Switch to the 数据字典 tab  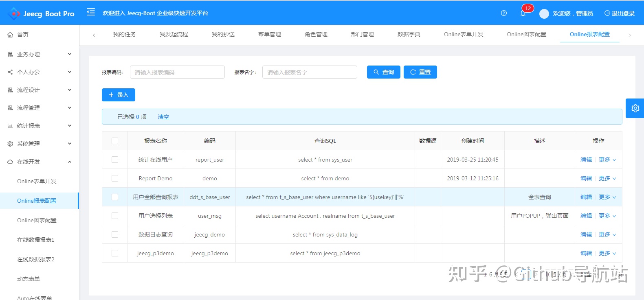pyautogui.click(x=409, y=34)
